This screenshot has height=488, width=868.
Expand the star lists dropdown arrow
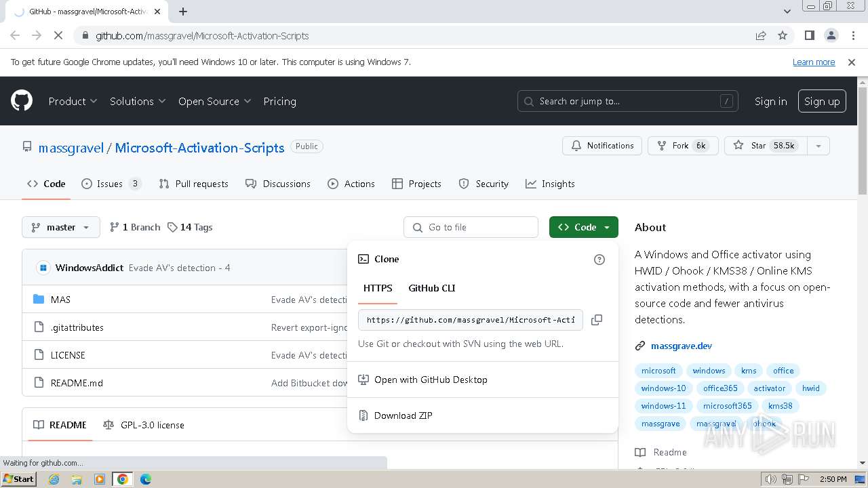[x=818, y=146]
